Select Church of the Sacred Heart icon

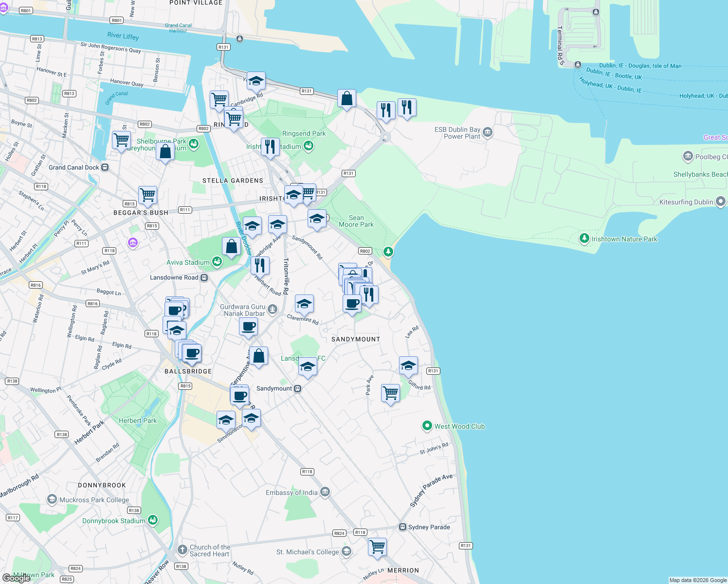(x=182, y=550)
